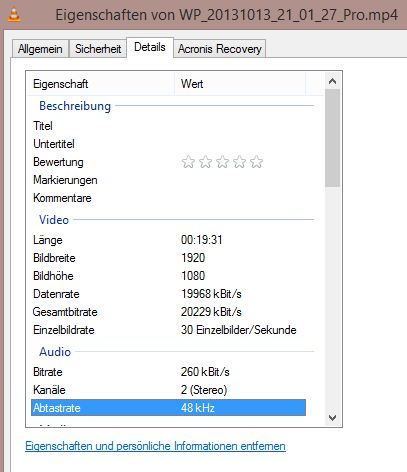Select the Abtastrate row
Screen dimensions: 407x472
point(168,408)
